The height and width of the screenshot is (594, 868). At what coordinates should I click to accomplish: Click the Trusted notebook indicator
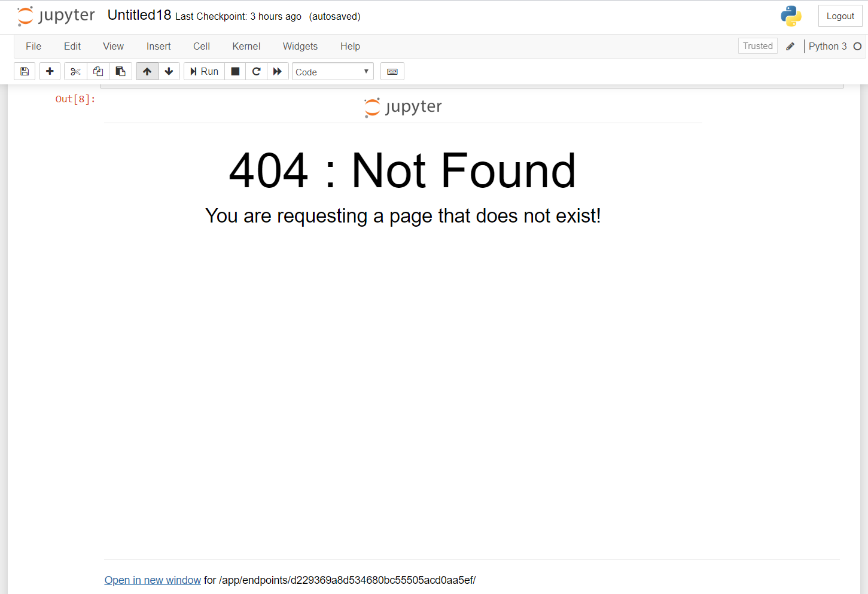[758, 46]
